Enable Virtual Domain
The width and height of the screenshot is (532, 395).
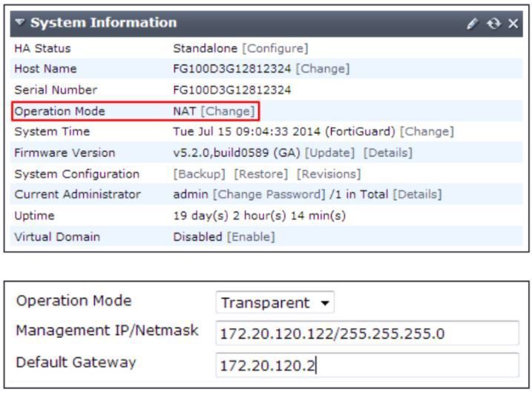point(251,237)
